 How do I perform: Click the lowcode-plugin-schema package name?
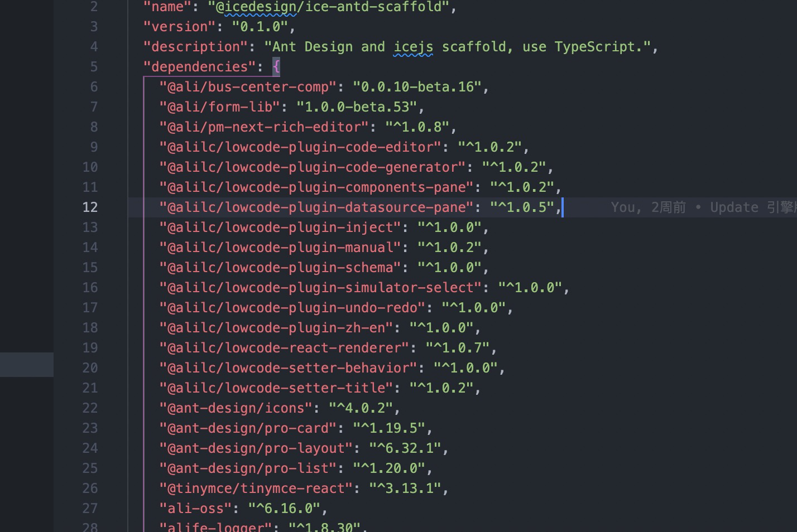click(x=281, y=268)
